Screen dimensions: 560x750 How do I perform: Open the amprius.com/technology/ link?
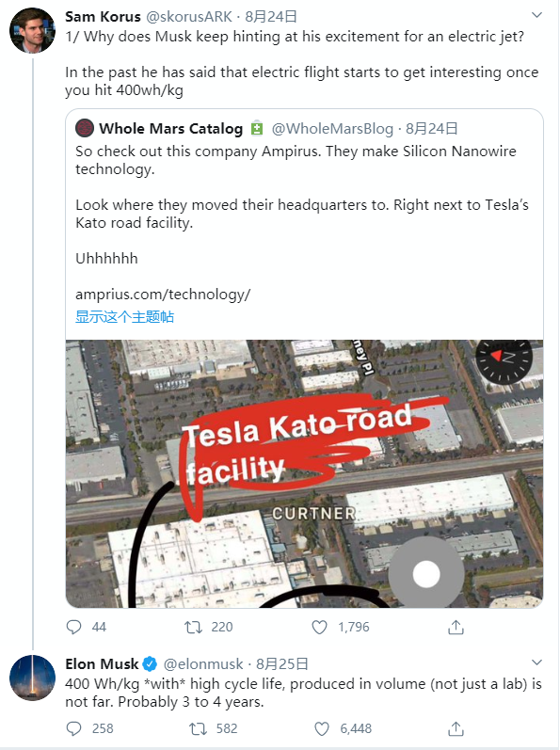(163, 295)
